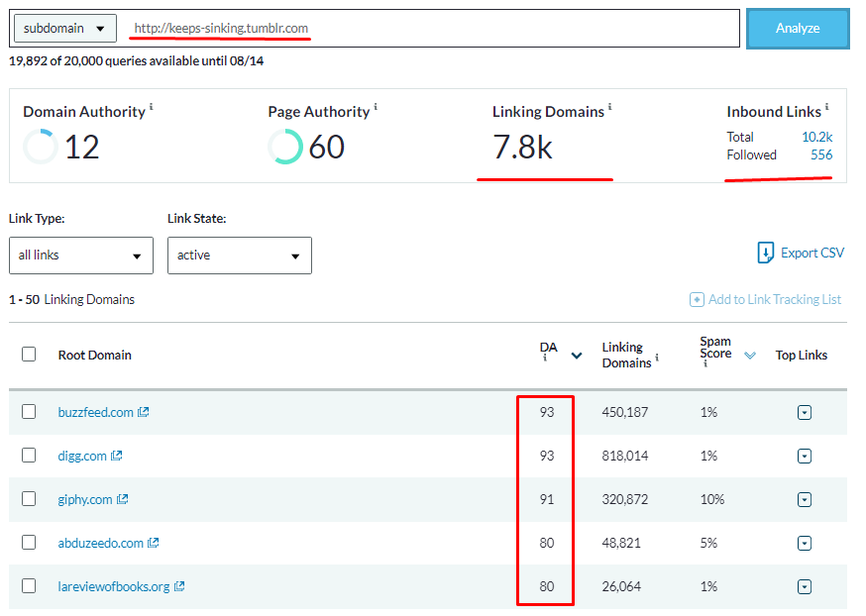Open giphy.com external link icon

(122, 499)
